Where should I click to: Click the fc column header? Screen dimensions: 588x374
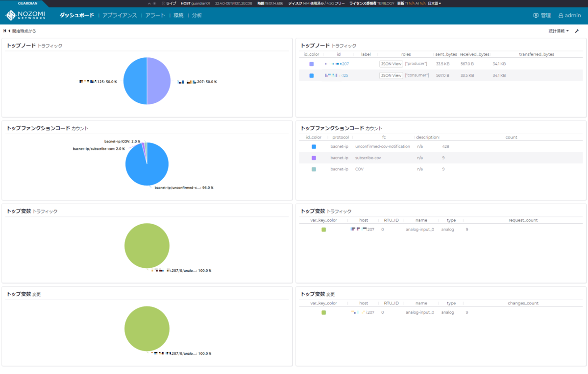(x=384, y=137)
